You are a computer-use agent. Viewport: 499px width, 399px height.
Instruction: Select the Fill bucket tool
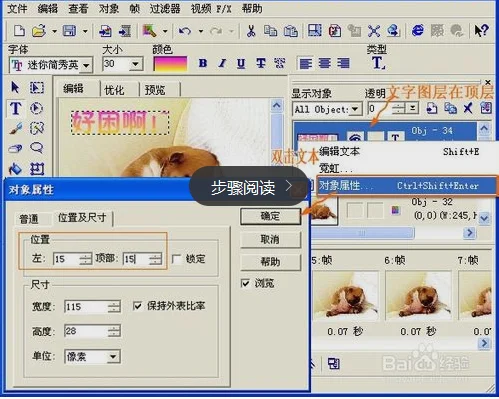pyautogui.click(x=15, y=169)
